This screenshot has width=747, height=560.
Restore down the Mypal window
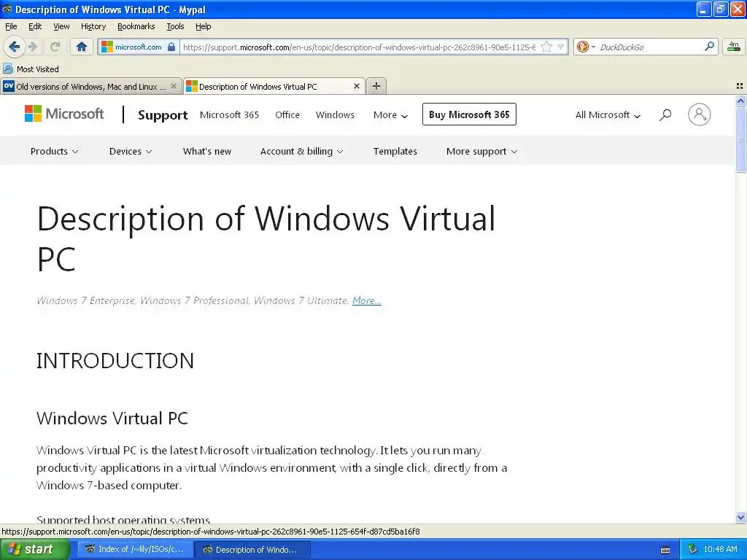tap(720, 9)
